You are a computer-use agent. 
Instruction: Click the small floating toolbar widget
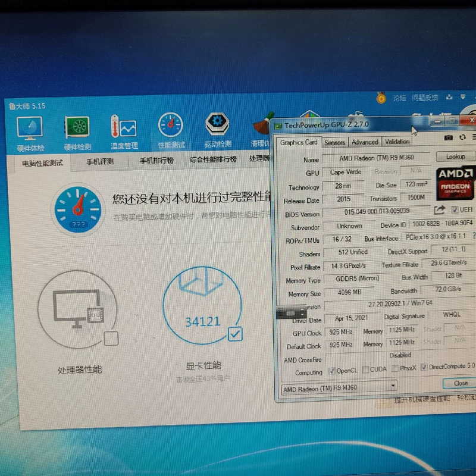[291, 313]
